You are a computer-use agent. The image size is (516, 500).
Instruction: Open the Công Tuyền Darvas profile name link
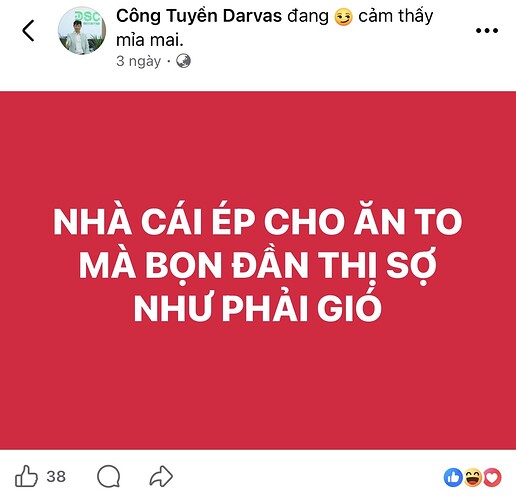coord(199,16)
